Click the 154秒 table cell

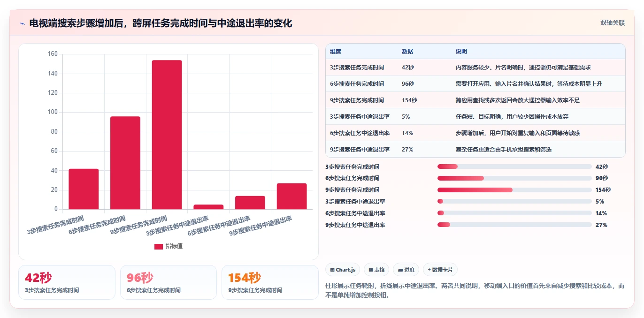coord(409,100)
